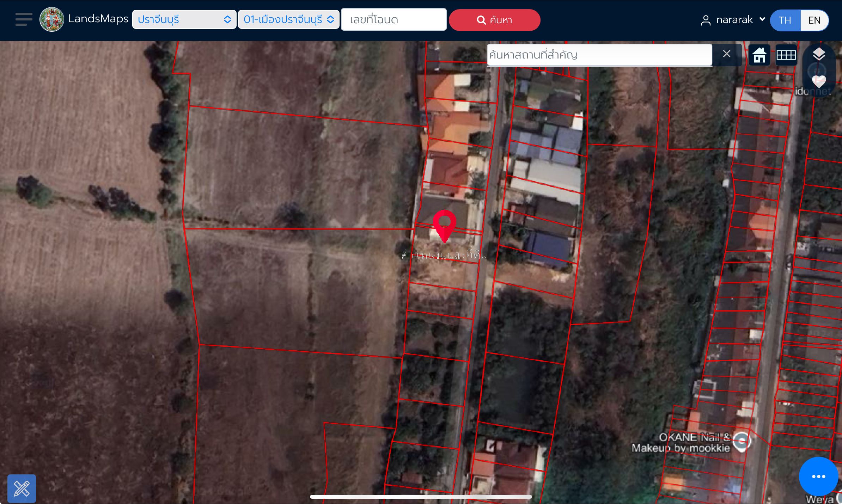Click the red ค้นหา search button
The height and width of the screenshot is (504, 842).
click(494, 20)
